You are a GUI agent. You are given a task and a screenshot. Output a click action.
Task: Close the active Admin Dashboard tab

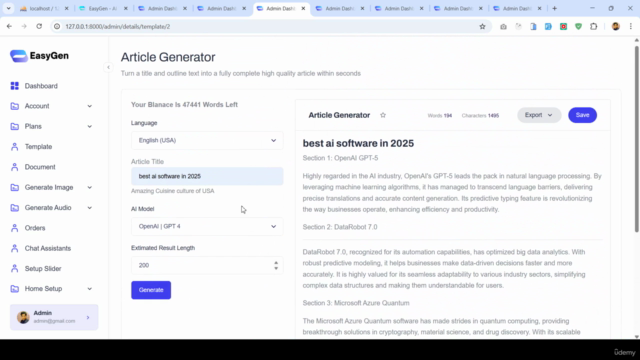303,8
